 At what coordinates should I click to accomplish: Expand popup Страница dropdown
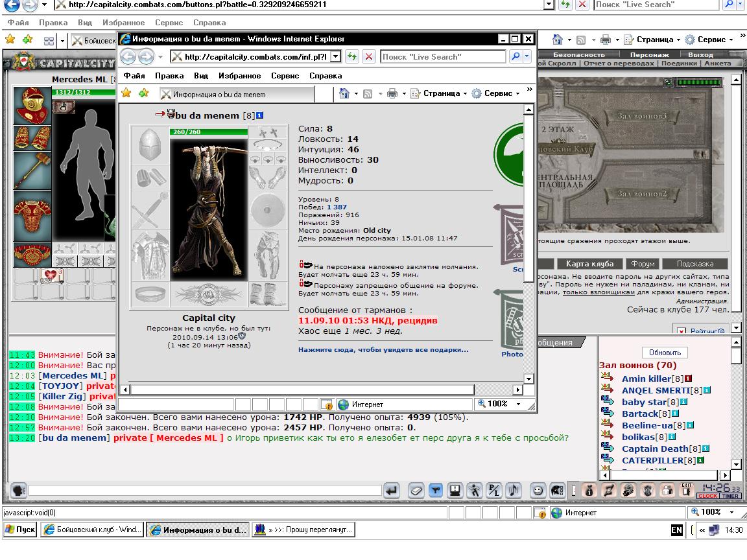[465, 94]
